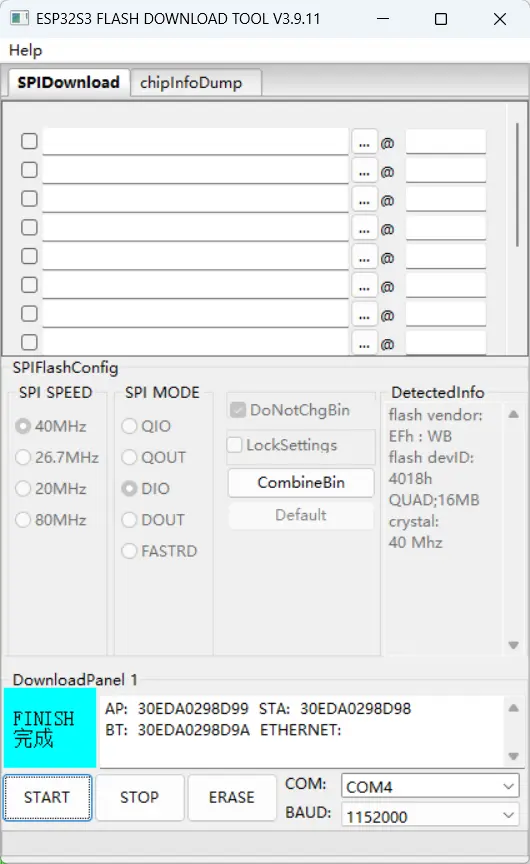Viewport: 530px width, 864px height.
Task: Click the second row address field
Action: (446, 170)
